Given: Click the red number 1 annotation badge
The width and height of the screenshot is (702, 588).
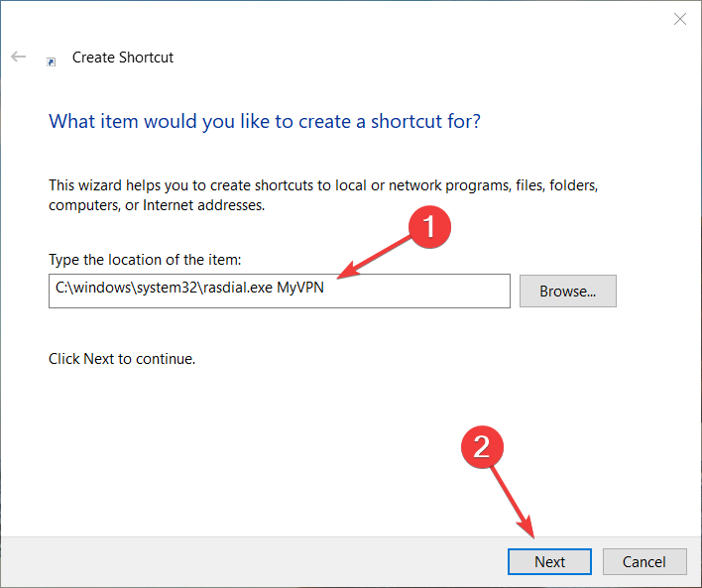Looking at the screenshot, I should (x=429, y=227).
